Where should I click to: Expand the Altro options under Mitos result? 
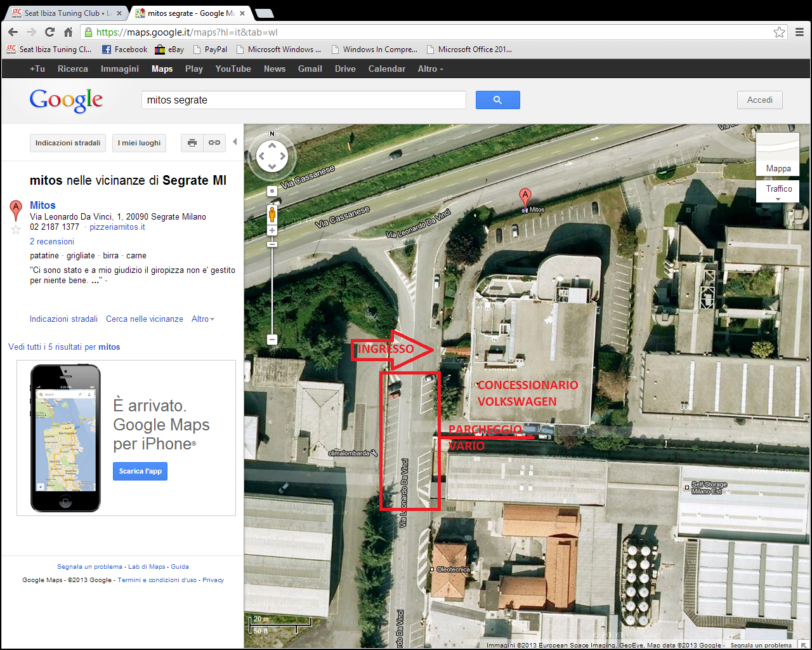[x=203, y=319]
